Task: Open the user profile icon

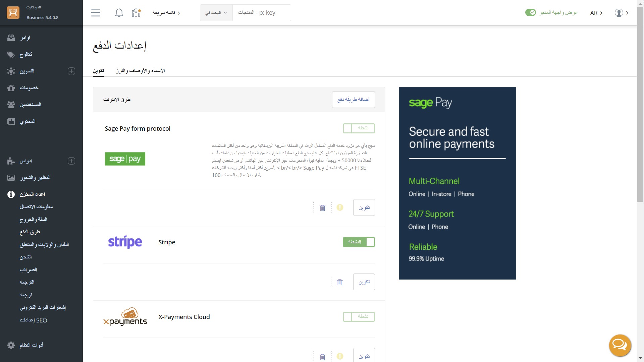Action: tap(619, 13)
